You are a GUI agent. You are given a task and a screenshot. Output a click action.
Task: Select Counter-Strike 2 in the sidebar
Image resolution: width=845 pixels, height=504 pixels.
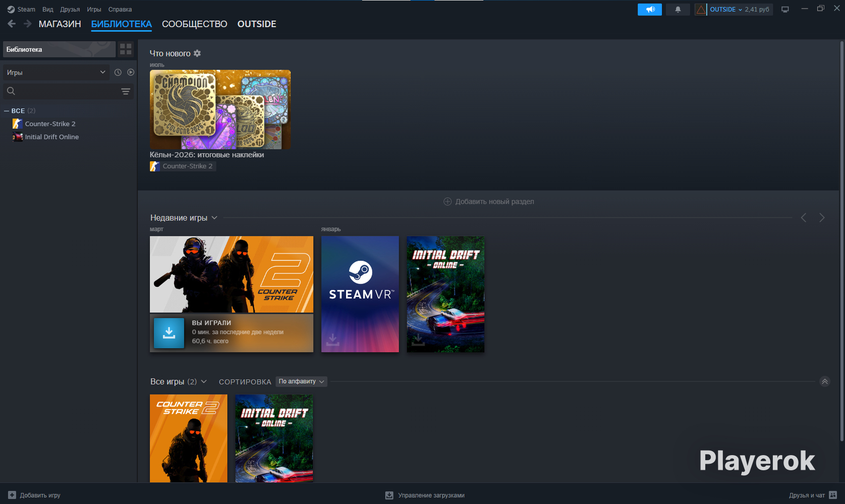pyautogui.click(x=50, y=124)
